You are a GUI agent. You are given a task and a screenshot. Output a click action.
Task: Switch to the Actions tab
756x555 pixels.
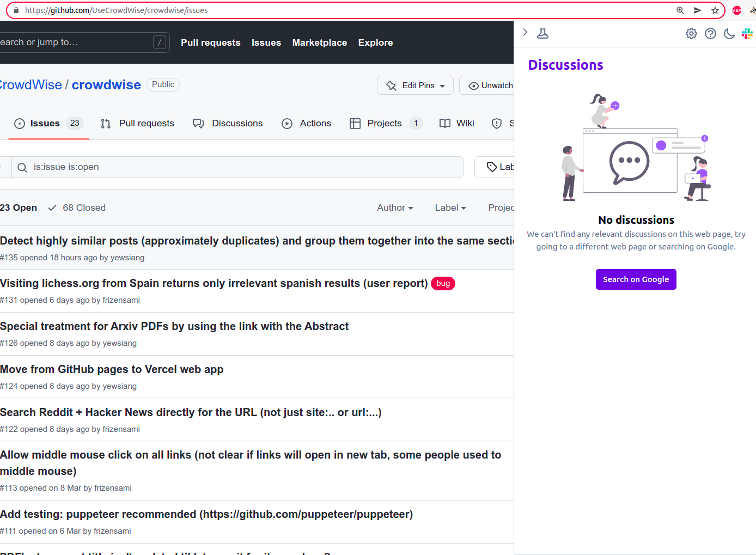(x=306, y=124)
